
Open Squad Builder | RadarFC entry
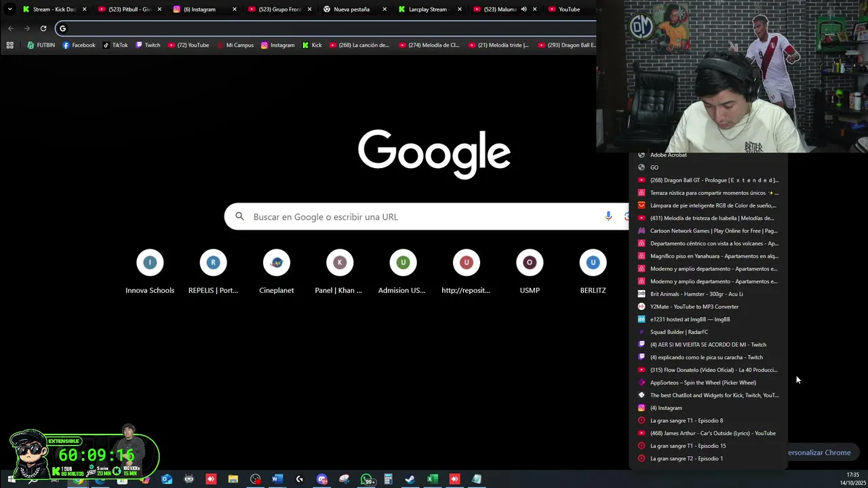709,332
